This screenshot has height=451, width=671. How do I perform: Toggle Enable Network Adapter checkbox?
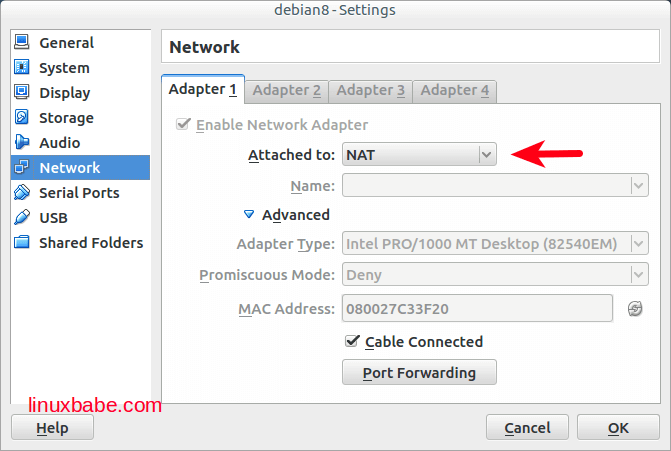click(x=183, y=125)
